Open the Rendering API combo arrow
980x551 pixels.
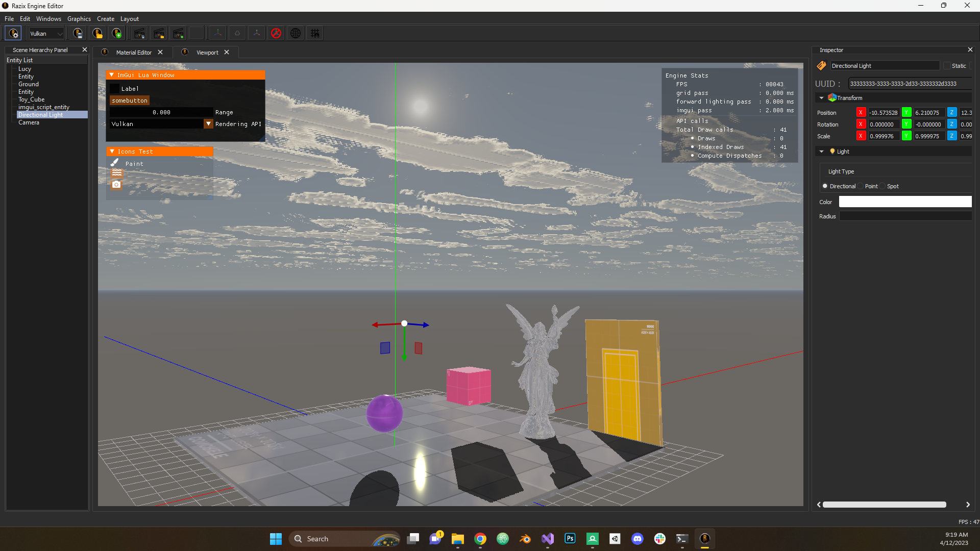point(208,124)
